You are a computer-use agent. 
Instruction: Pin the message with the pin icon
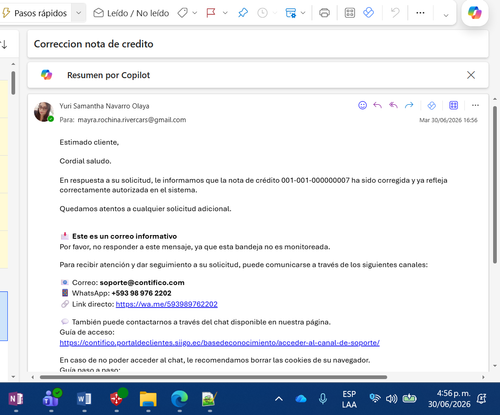point(243,13)
